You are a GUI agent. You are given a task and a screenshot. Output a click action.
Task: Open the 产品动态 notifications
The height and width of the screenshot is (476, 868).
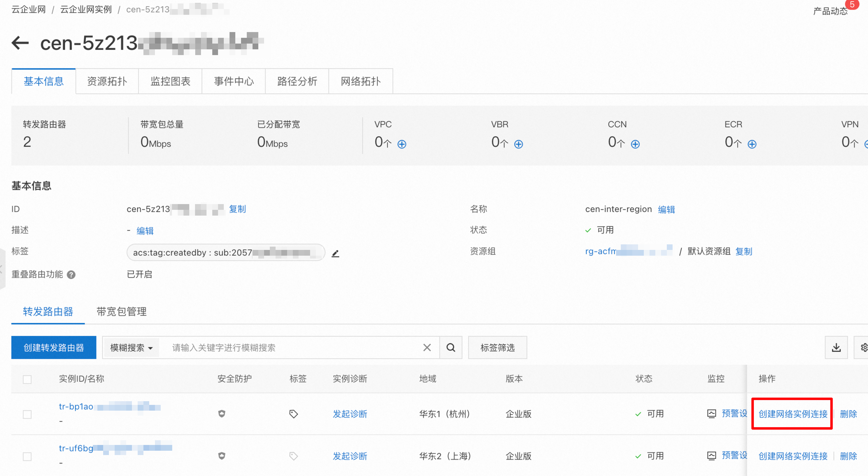(x=831, y=11)
